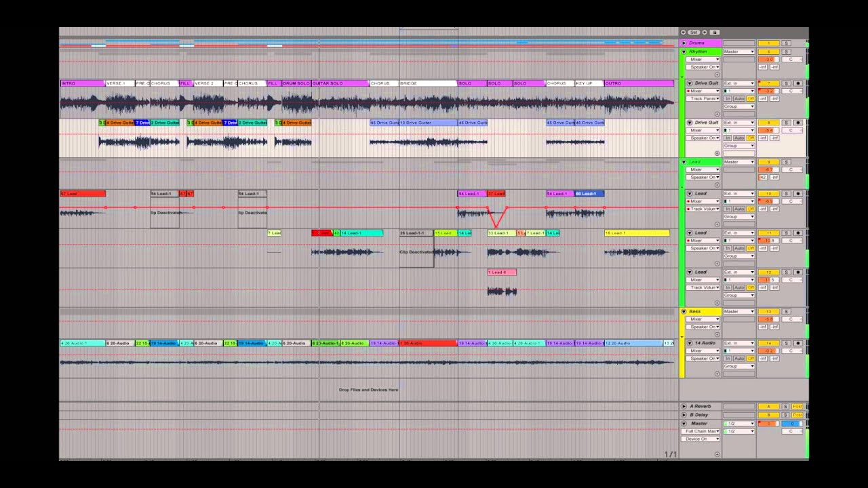Open first Drive Guit Track Panning chooser
Viewport: 868px width, 488px height.
(x=703, y=99)
